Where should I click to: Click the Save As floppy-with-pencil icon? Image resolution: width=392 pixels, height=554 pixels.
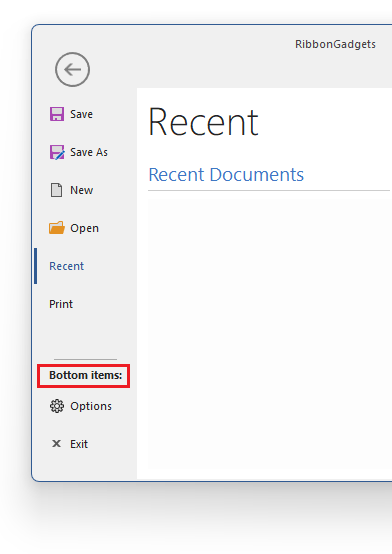(57, 152)
